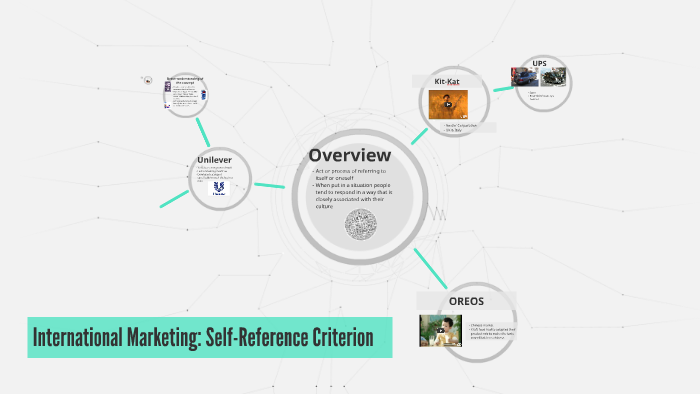700x394 pixels.
Task: Click the word cloud globe in Overview
Action: coord(360,225)
